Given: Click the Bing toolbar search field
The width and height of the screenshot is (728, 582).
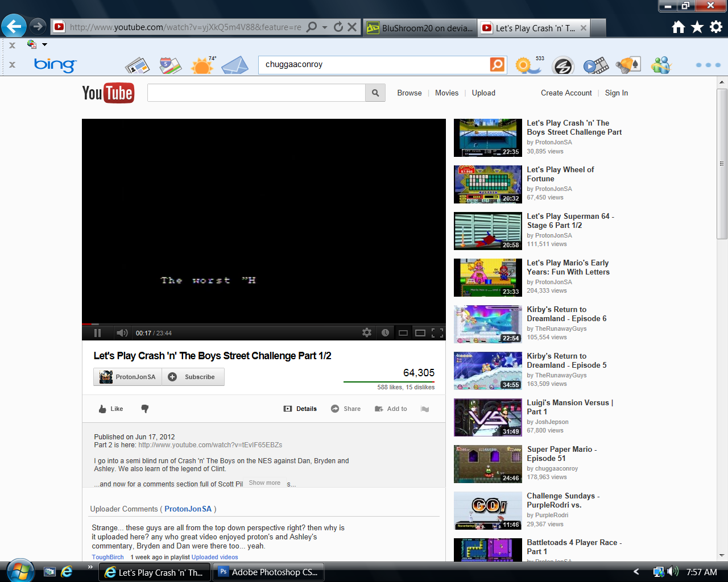Looking at the screenshot, I should (x=374, y=64).
